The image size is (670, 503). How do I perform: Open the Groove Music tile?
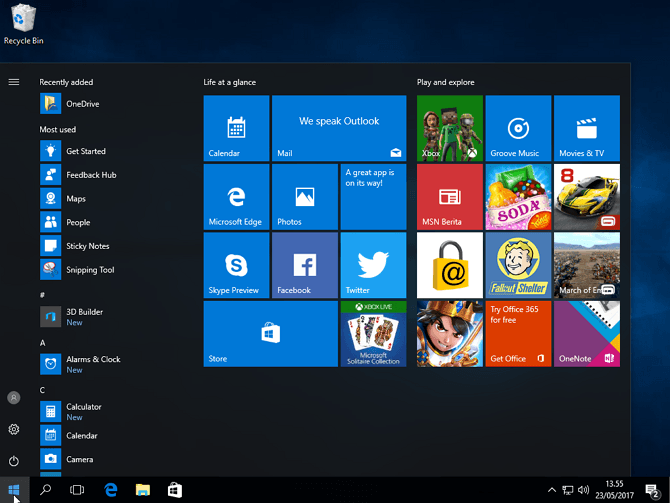[x=518, y=128]
